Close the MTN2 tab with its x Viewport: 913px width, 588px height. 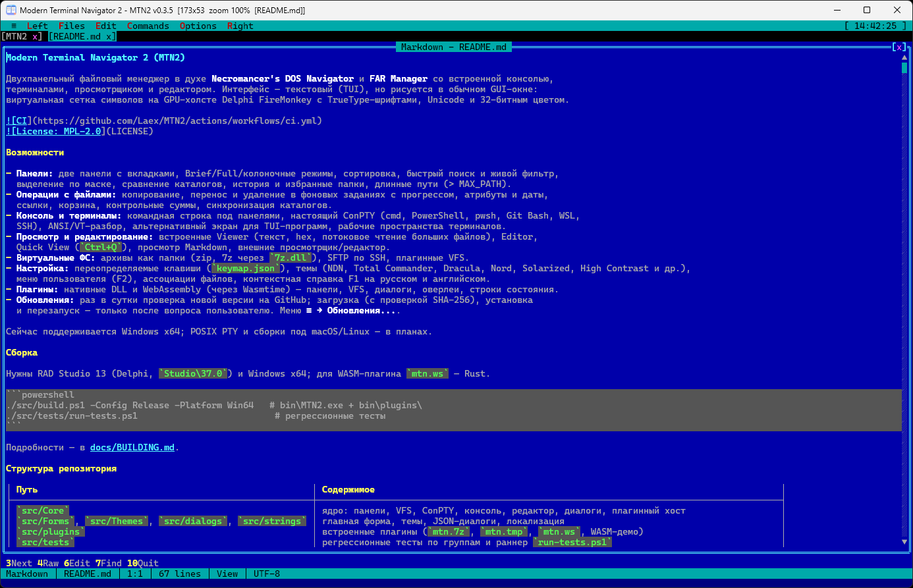36,36
